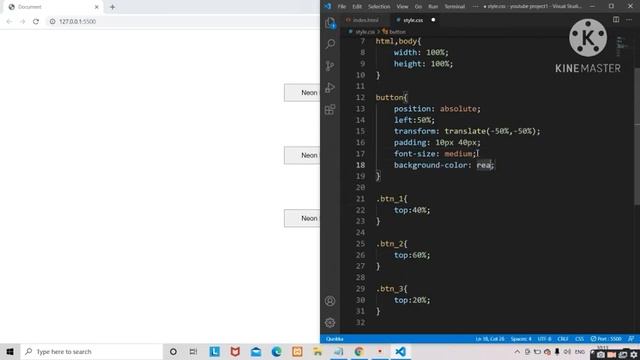
Task: Open the Terminal menu
Action: click(x=455, y=7)
